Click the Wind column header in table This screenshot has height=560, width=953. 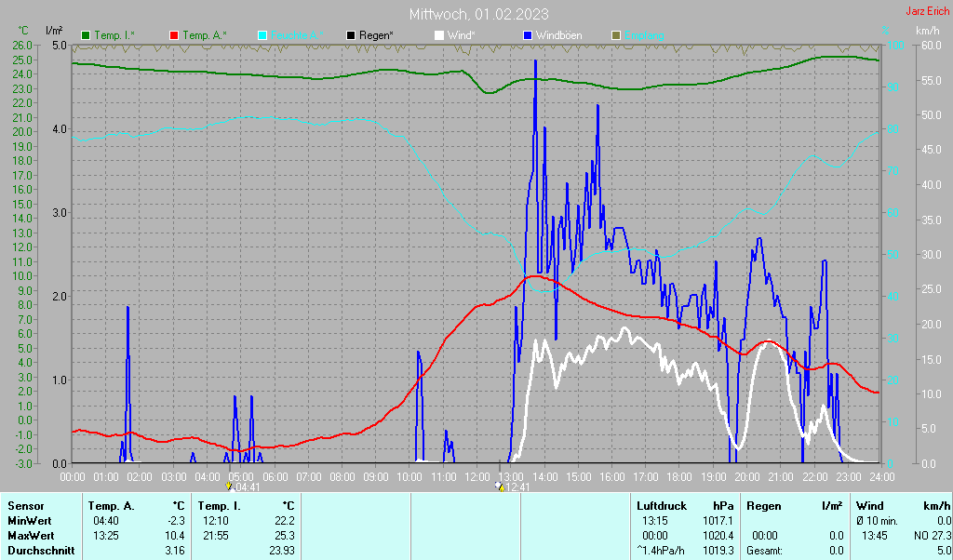(x=869, y=506)
